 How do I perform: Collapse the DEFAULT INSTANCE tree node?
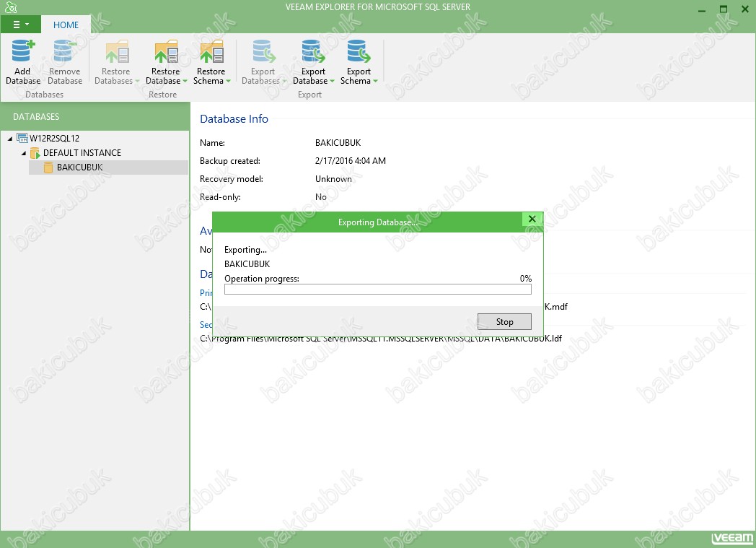[24, 153]
